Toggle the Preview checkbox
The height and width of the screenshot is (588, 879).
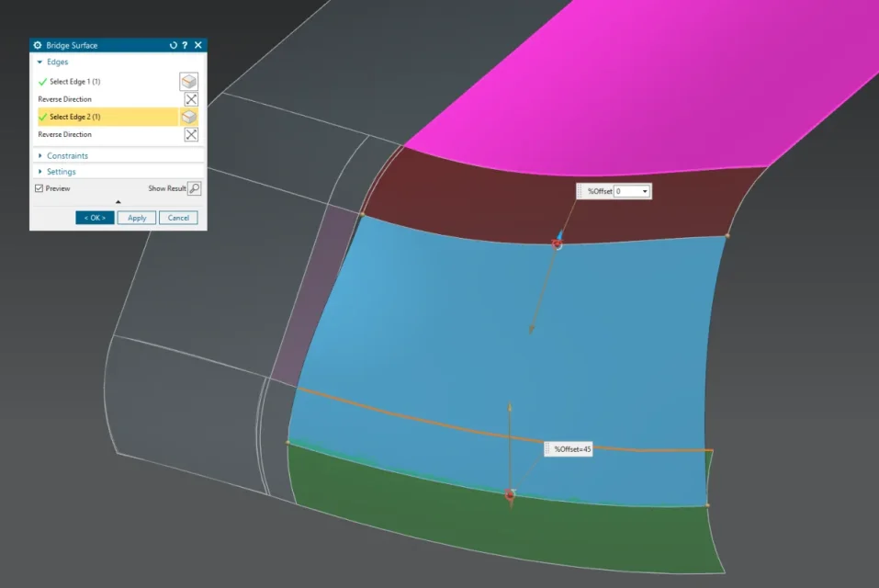39,188
